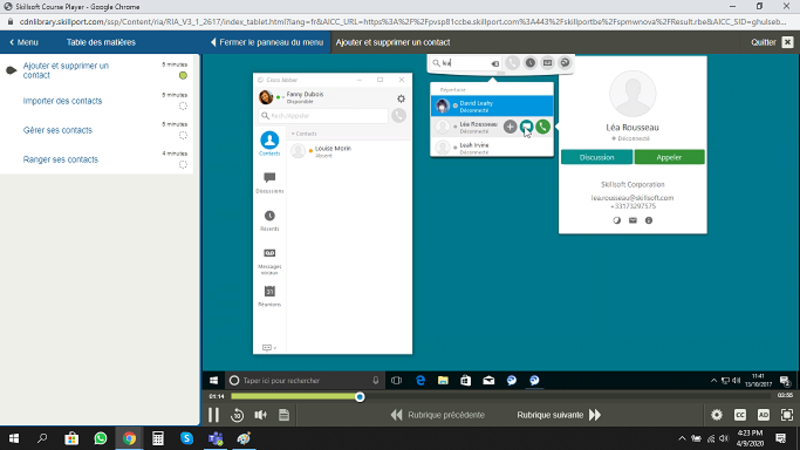Image resolution: width=800 pixels, height=450 pixels.
Task: Select lesson Ranger ses contacts
Action: [60, 159]
